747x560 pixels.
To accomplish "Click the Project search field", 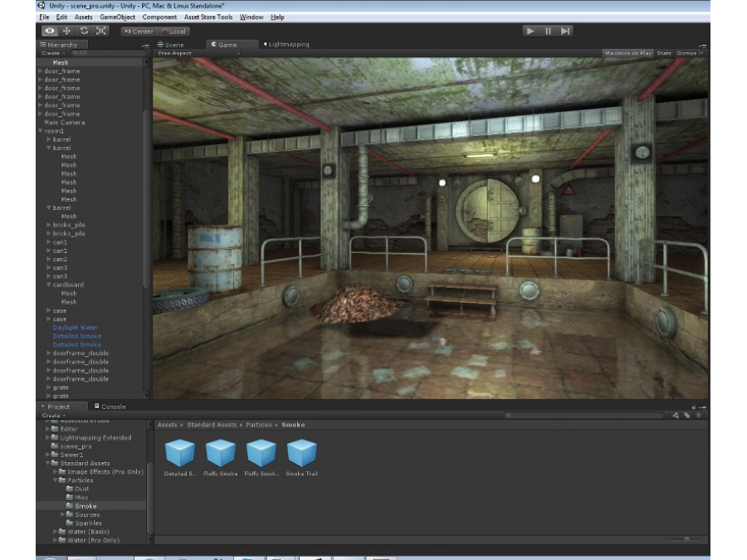I will (584, 416).
